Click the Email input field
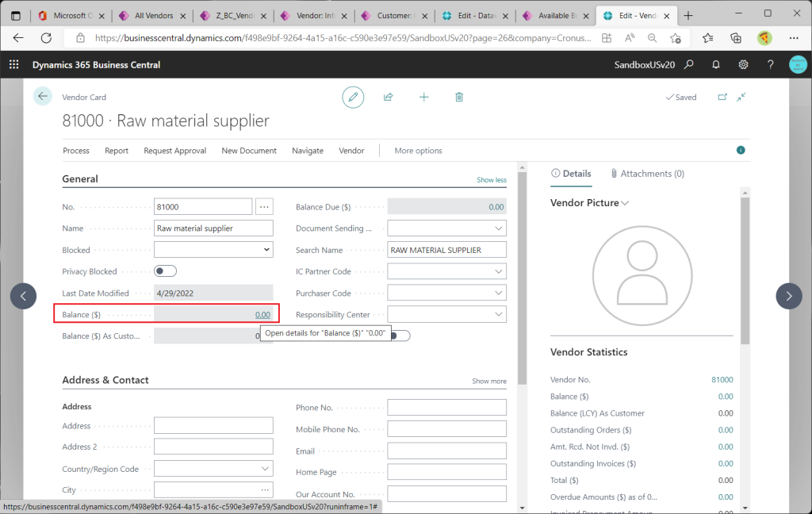 (447, 451)
